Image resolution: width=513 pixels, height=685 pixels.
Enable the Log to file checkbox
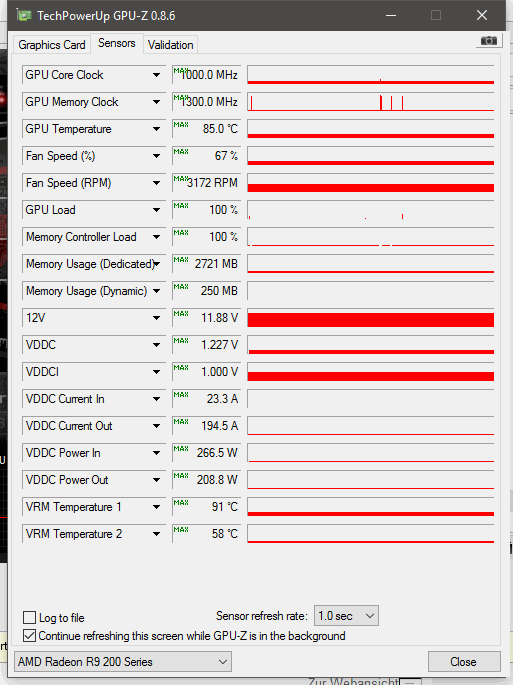click(29, 617)
